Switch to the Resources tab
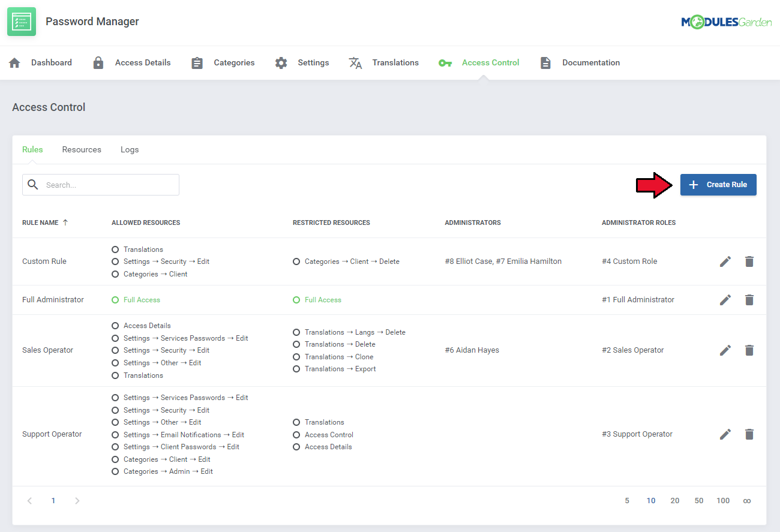This screenshot has height=532, width=780. coord(82,150)
